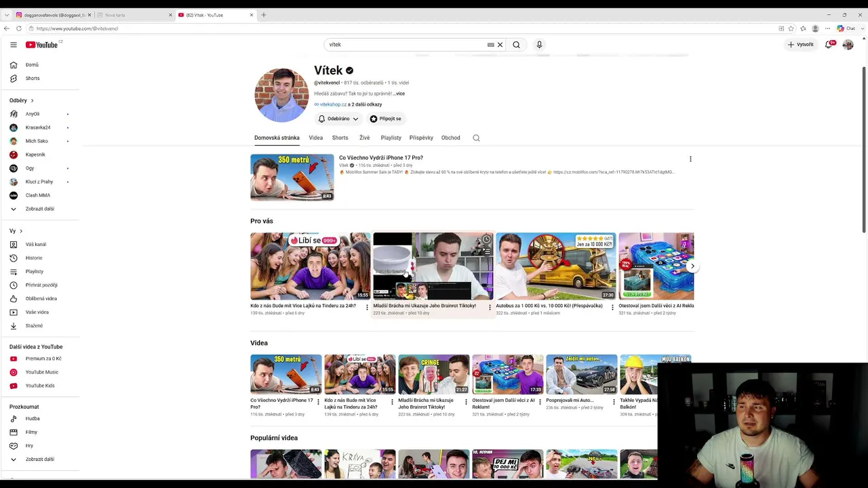
Task: Open the account avatar menu on YouTube
Action: click(x=848, y=45)
